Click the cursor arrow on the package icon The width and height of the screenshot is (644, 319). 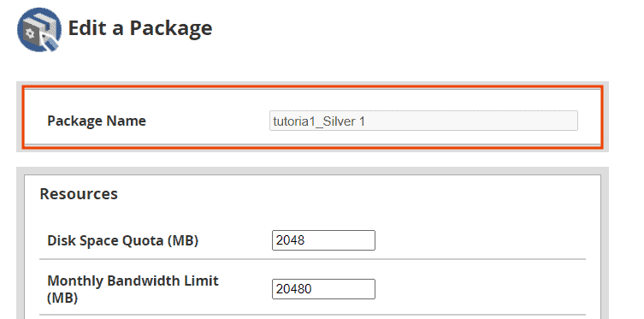(x=49, y=41)
